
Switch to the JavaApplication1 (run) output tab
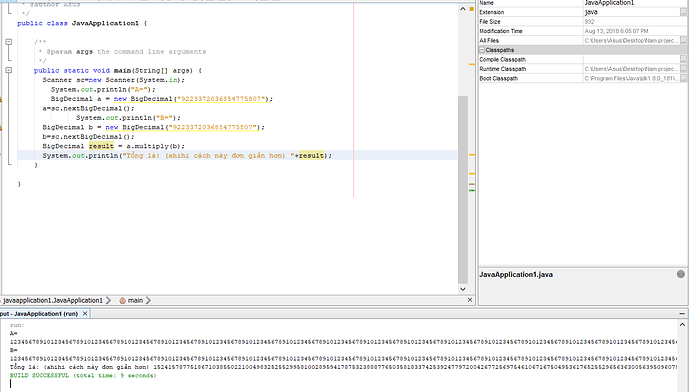[x=39, y=314]
